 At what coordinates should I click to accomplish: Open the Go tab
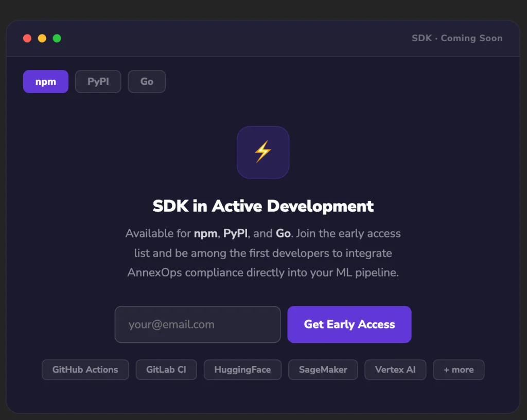[x=147, y=82]
